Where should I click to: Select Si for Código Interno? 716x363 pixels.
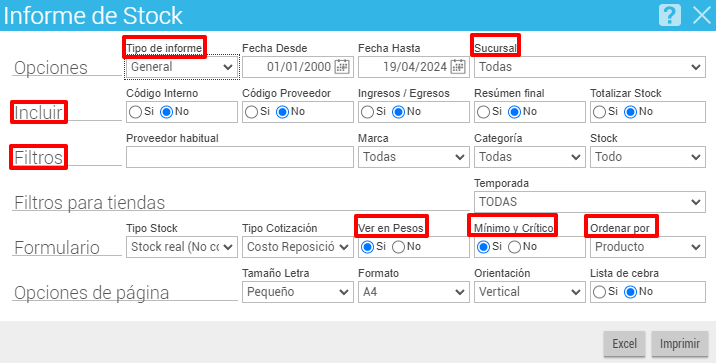[x=135, y=112]
